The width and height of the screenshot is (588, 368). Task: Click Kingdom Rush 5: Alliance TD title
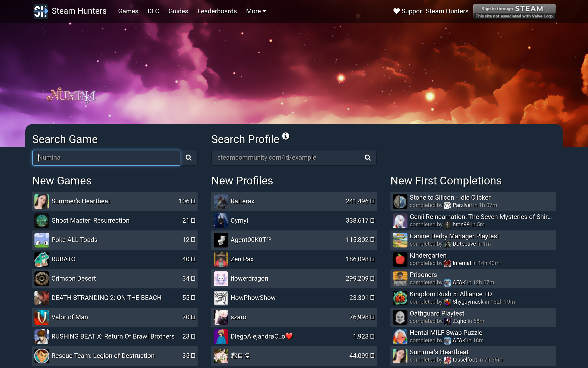tap(451, 294)
